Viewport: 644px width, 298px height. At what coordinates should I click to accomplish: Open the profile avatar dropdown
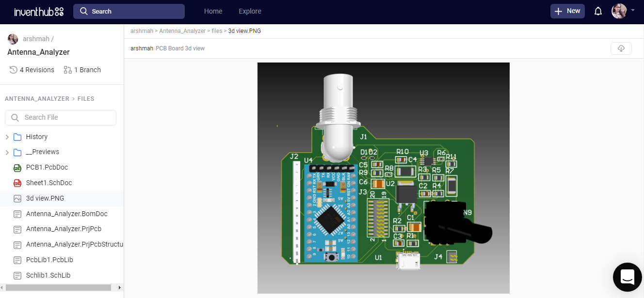point(619,11)
